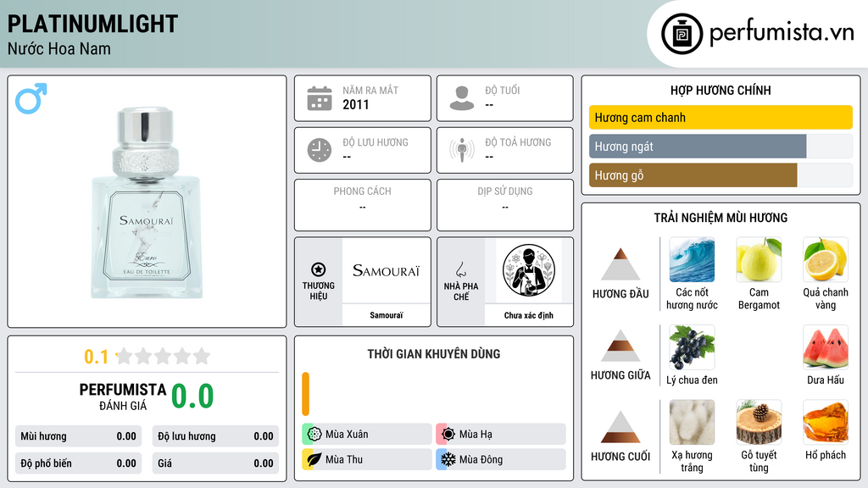The image size is (868, 488).
Task: Click the calendar icon beside Năm ra mắt
Action: (320, 98)
